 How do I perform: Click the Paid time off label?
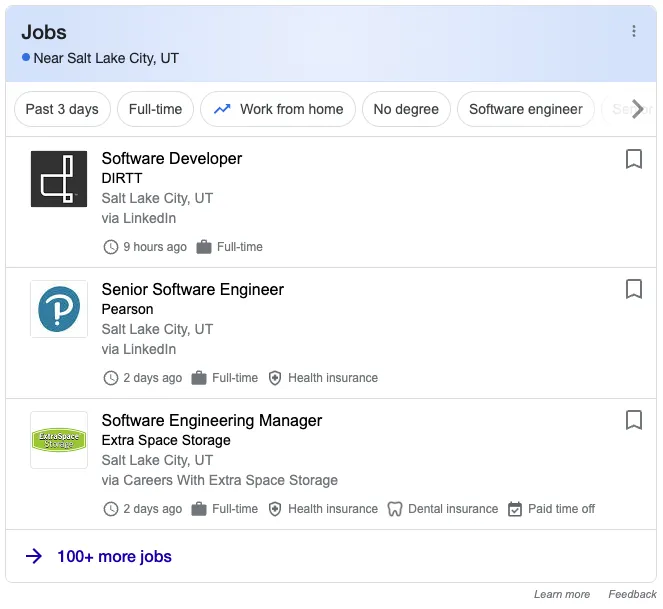pos(561,509)
